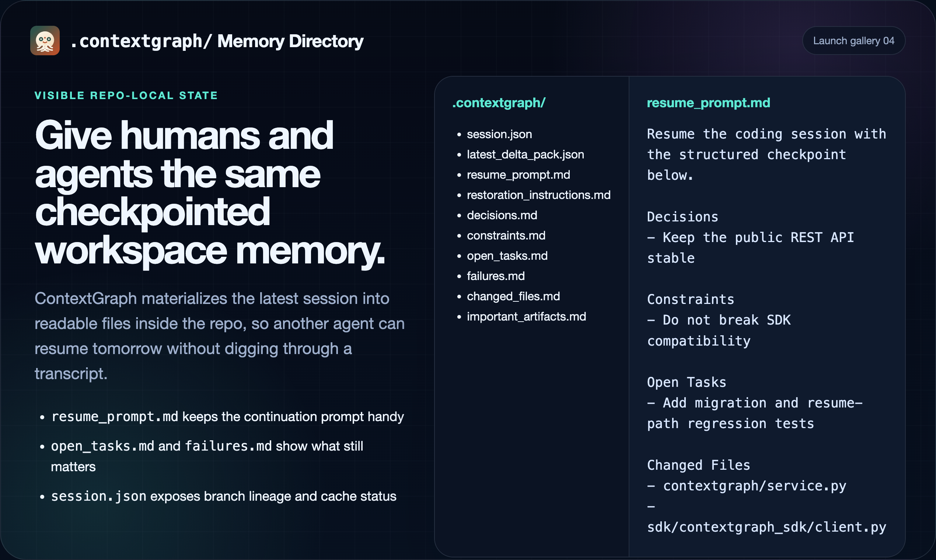Click the octopus ContextGraph app icon

point(45,41)
